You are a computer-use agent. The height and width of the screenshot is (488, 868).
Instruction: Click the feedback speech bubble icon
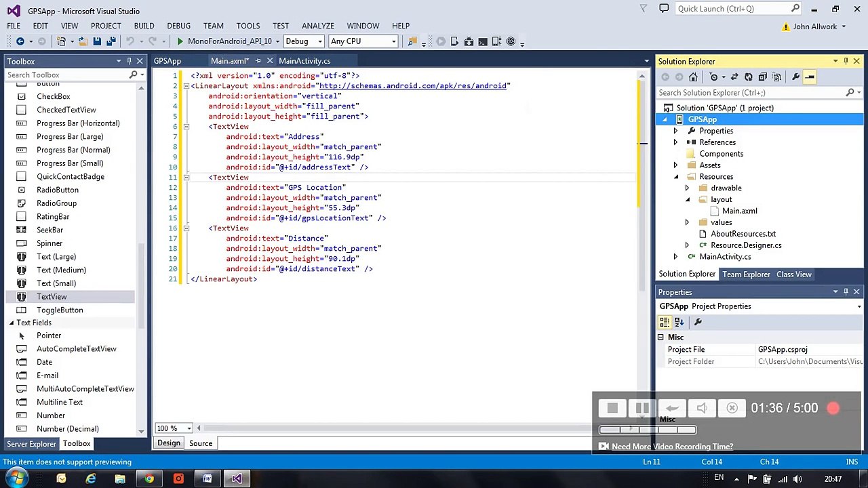point(663,8)
